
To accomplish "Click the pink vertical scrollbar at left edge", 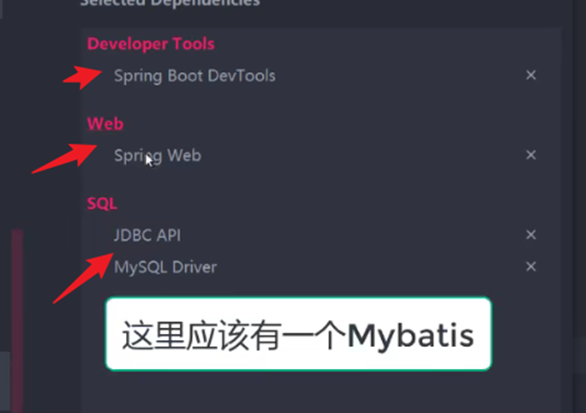I will (17, 321).
